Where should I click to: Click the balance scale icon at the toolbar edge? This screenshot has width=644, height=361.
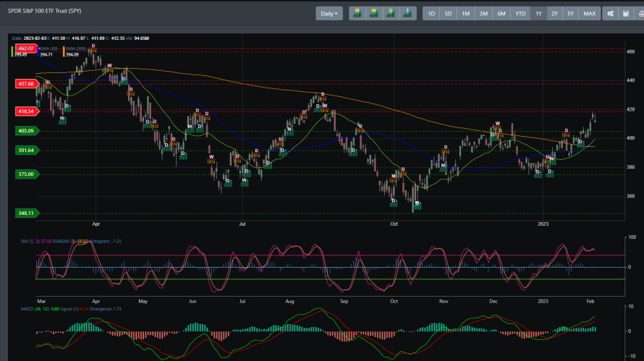coord(640,14)
